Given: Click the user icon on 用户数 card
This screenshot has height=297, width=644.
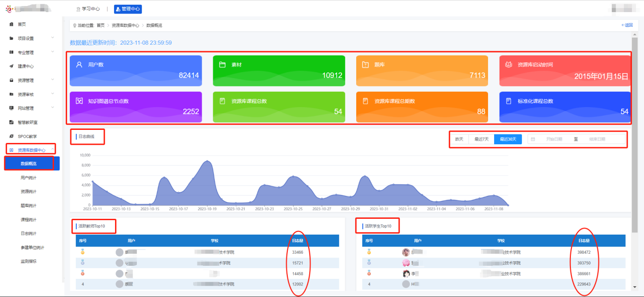Looking at the screenshot, I should tap(79, 64).
